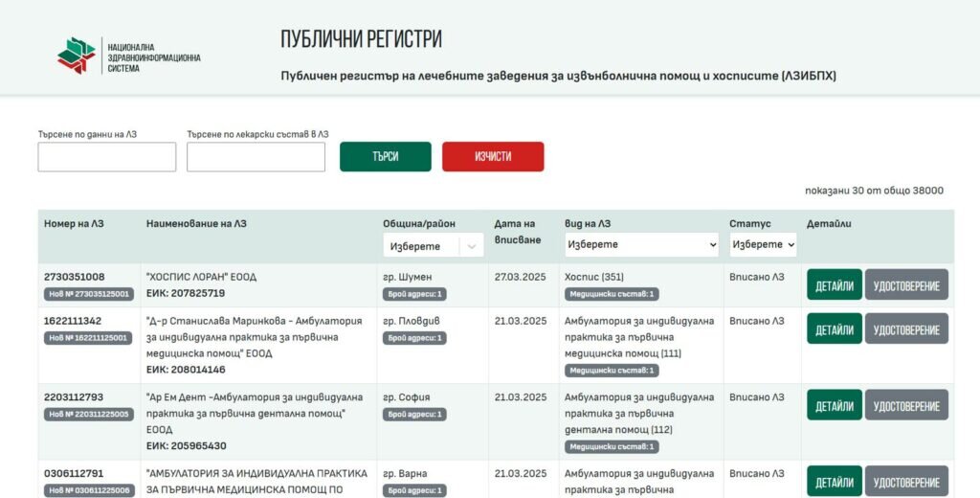
Task: Open УДОСТОВЕРЕНИЕ for Ар Ем Дент
Action: tap(906, 405)
